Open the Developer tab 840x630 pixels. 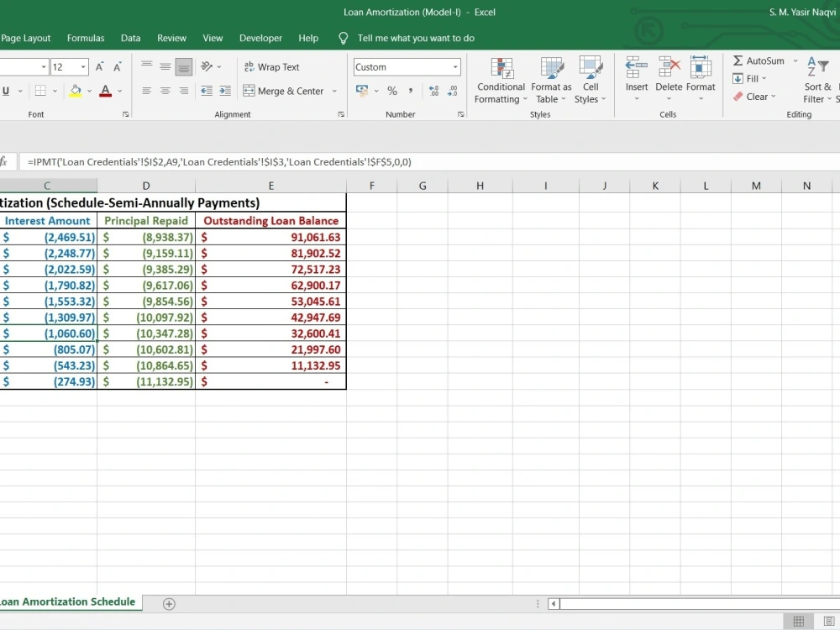click(x=260, y=38)
